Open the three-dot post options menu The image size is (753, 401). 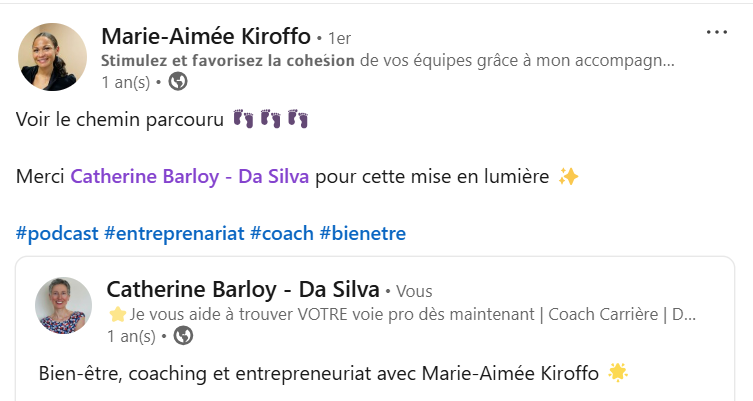717,33
